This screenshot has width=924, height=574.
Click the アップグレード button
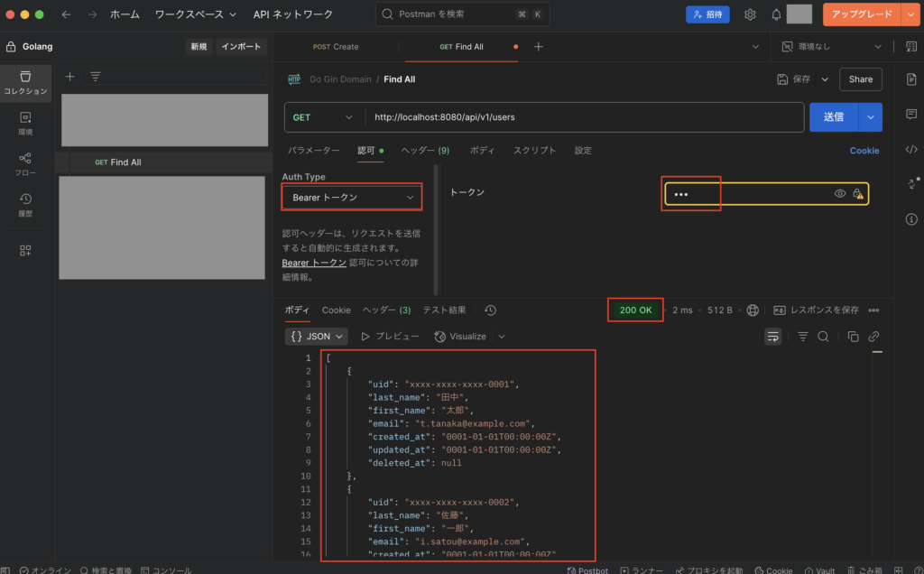(x=862, y=14)
